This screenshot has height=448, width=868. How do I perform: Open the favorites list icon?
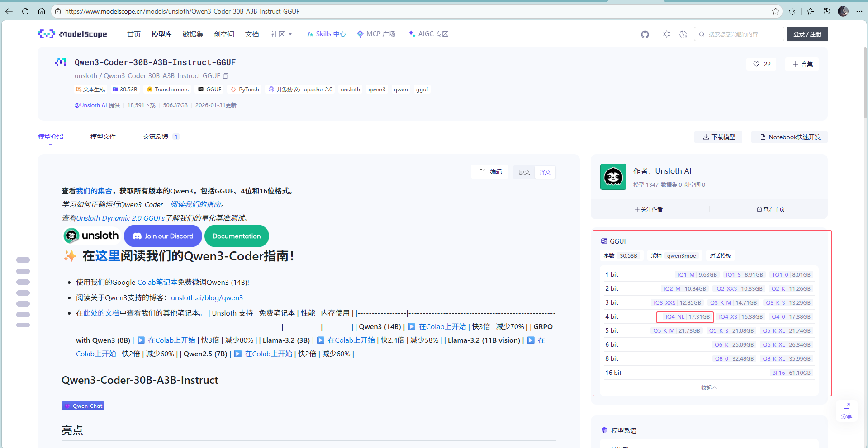point(811,11)
